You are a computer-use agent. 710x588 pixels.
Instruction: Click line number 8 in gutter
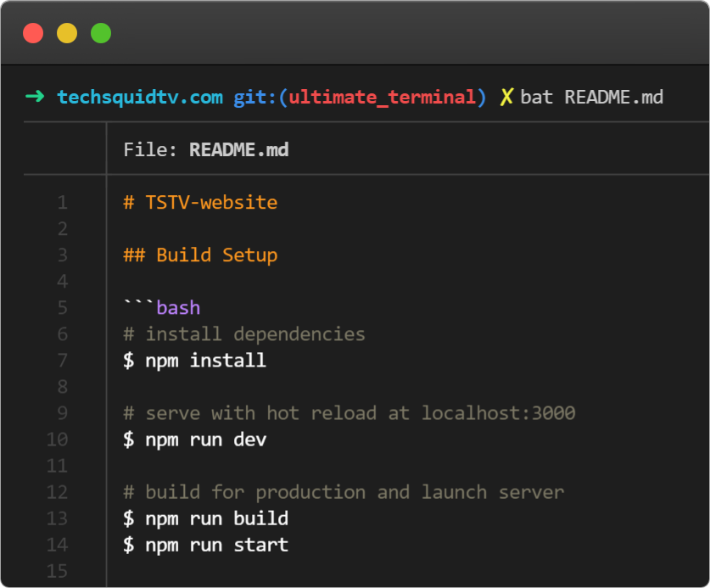pyautogui.click(x=63, y=387)
